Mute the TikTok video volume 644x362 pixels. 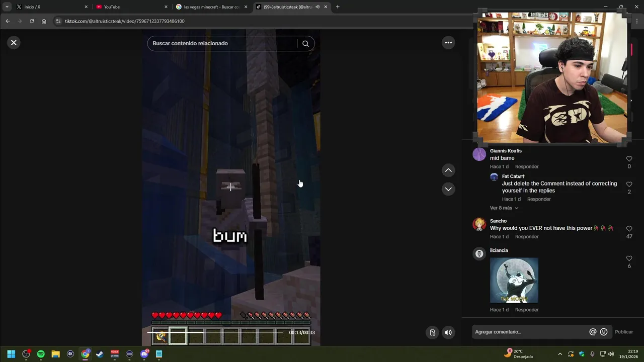(448, 332)
